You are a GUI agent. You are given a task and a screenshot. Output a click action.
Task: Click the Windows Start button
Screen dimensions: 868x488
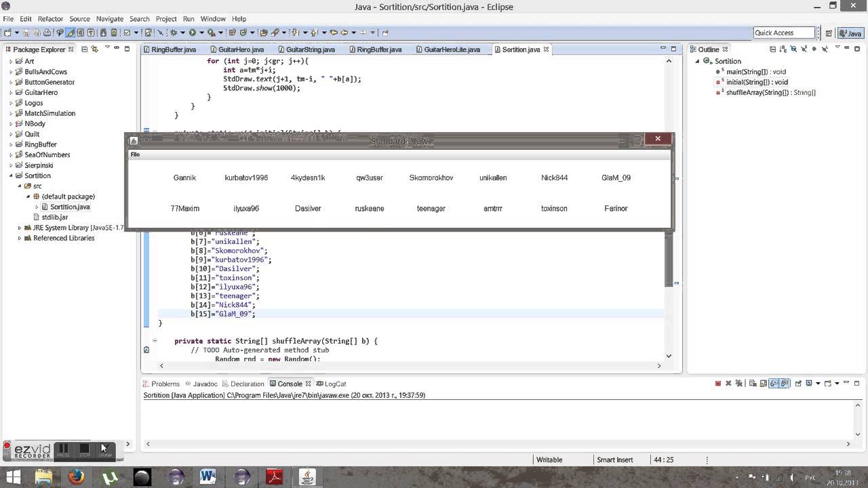(14, 477)
